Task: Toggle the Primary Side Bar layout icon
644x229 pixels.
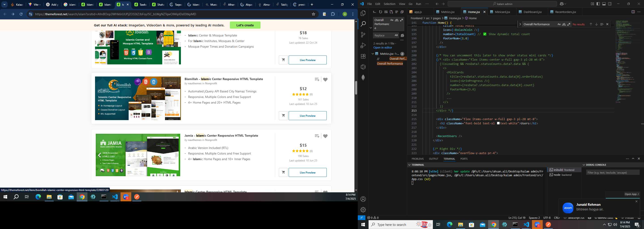Action: [x=598, y=4]
